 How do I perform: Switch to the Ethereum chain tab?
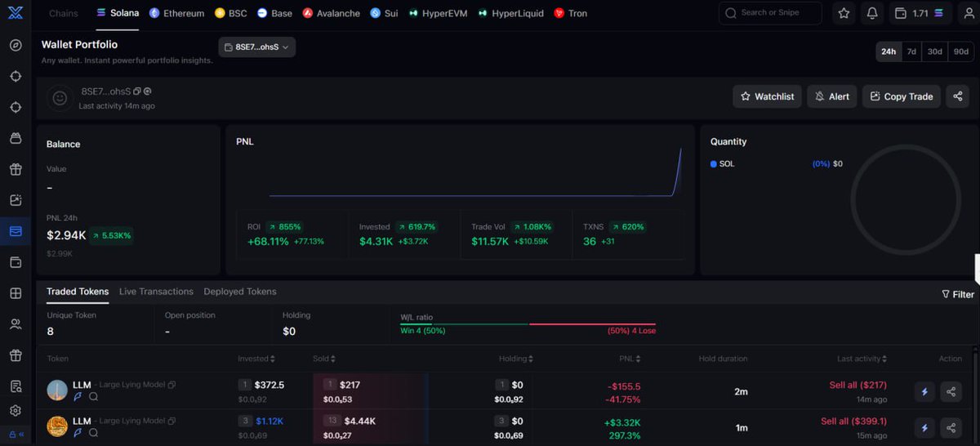[x=176, y=13]
